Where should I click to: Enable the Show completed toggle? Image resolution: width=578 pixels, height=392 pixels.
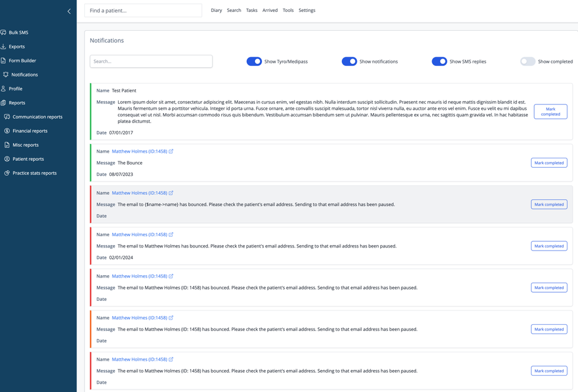(x=528, y=62)
